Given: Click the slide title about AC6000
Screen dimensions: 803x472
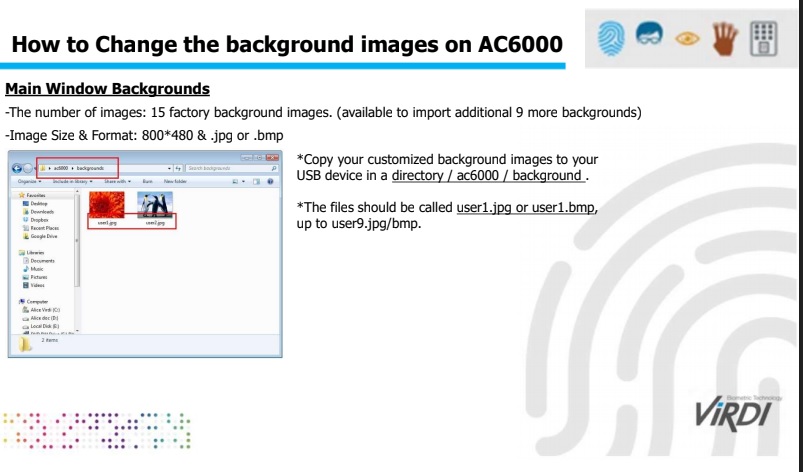Looking at the screenshot, I should click(x=287, y=44).
